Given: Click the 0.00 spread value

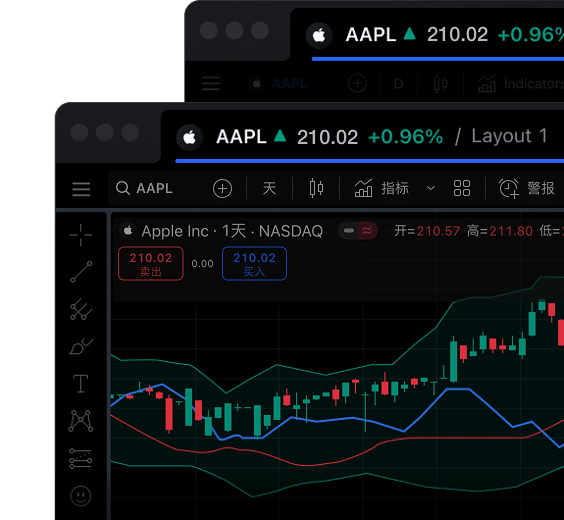Looking at the screenshot, I should pyautogui.click(x=203, y=264).
